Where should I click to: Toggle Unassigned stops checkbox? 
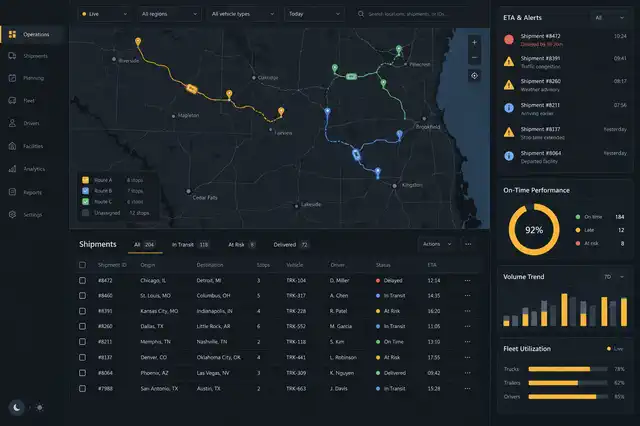click(85, 213)
